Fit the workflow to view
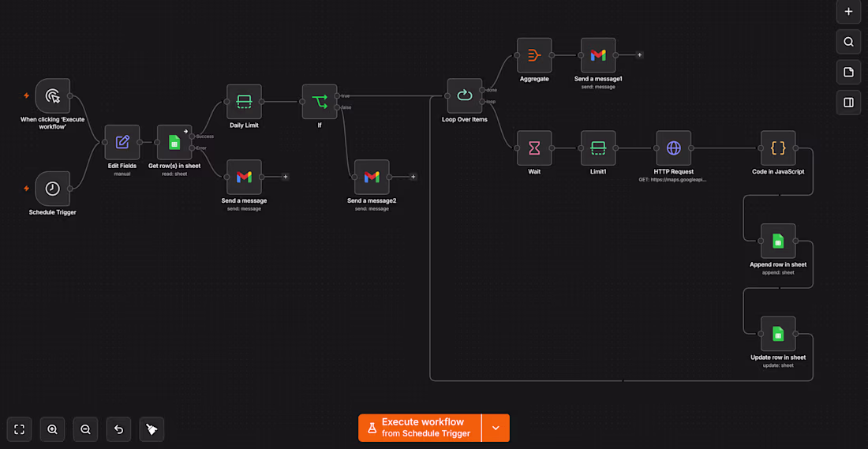The height and width of the screenshot is (449, 868). coord(20,429)
